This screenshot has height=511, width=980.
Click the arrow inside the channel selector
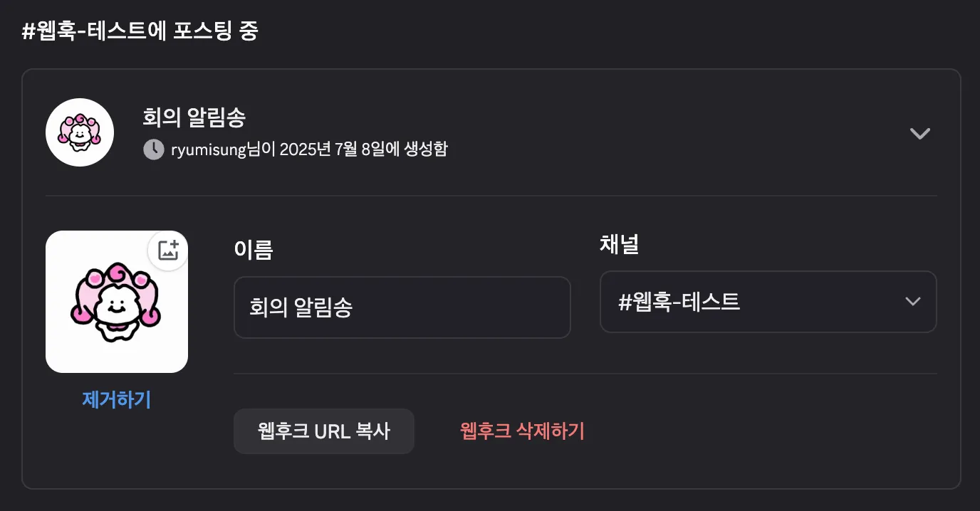(x=912, y=301)
